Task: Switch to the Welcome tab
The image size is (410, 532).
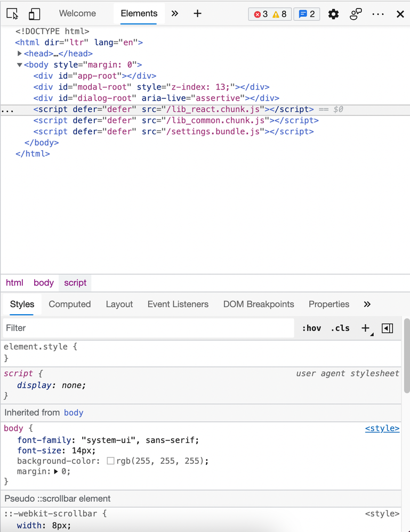Action: pyautogui.click(x=77, y=13)
